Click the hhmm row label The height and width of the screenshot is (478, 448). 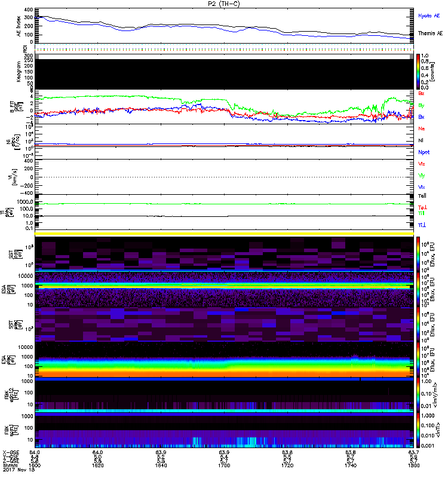[9, 465]
